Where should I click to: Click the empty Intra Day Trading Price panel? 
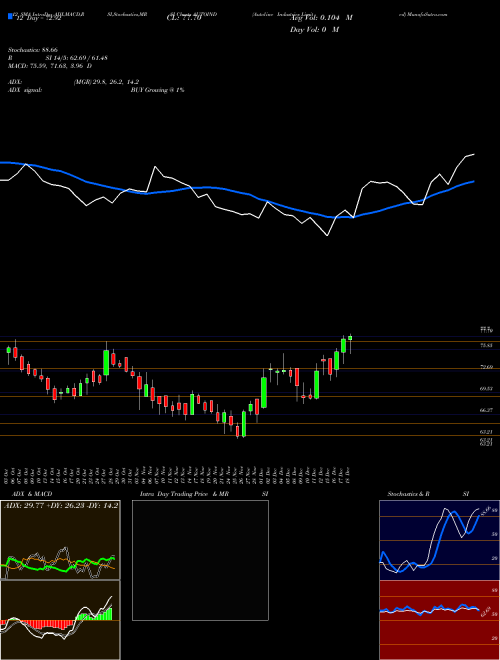tap(200, 560)
